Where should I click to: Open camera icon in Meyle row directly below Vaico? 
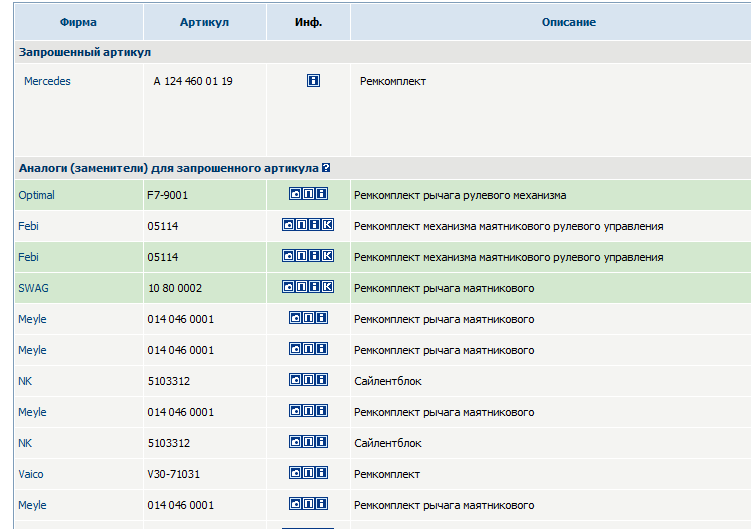(296, 504)
